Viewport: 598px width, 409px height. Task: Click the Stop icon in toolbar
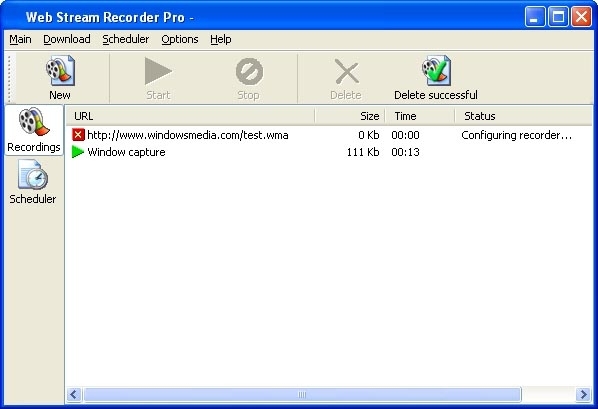pyautogui.click(x=249, y=71)
